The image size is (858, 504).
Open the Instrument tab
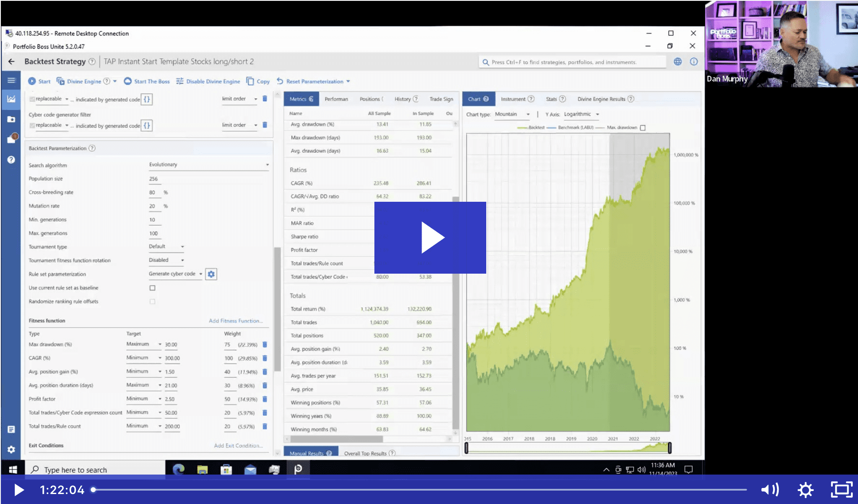(517, 99)
